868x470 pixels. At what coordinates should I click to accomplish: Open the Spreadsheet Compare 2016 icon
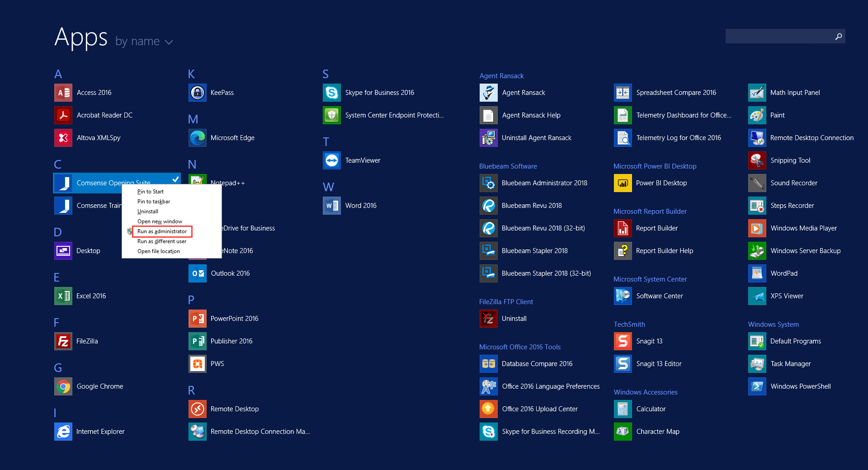pos(623,93)
